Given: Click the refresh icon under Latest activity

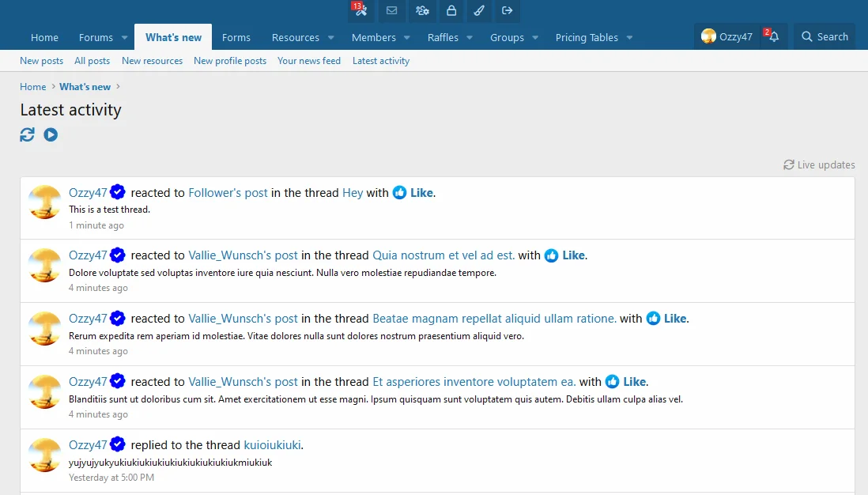Looking at the screenshot, I should pyautogui.click(x=28, y=134).
